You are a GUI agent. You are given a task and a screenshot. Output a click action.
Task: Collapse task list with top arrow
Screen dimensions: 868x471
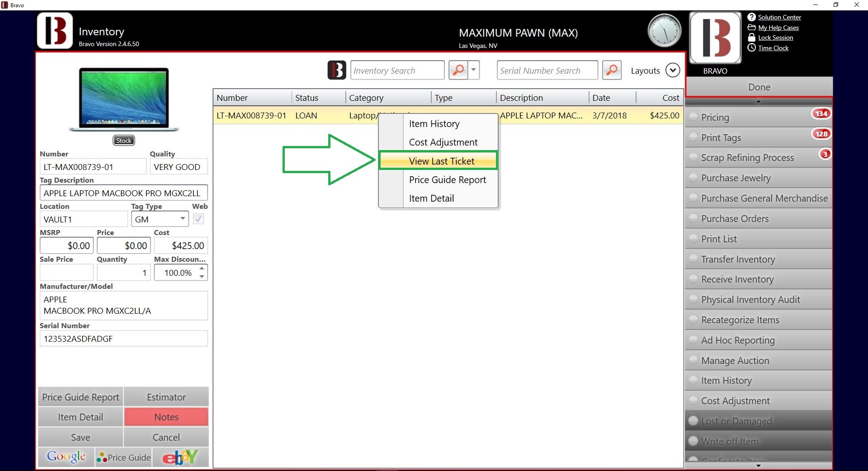[x=759, y=101]
